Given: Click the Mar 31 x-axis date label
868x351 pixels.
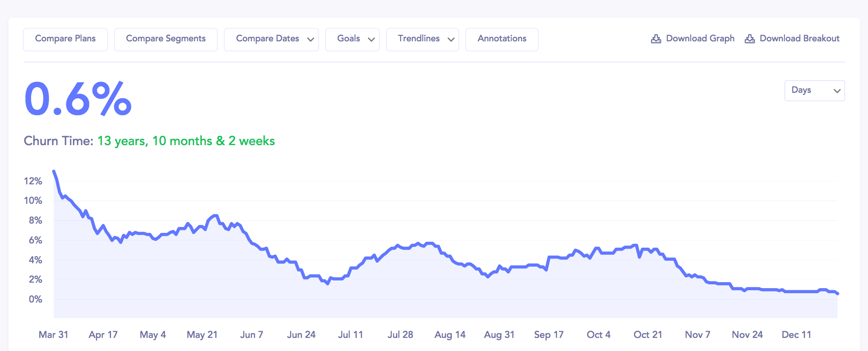Looking at the screenshot, I should [x=53, y=335].
